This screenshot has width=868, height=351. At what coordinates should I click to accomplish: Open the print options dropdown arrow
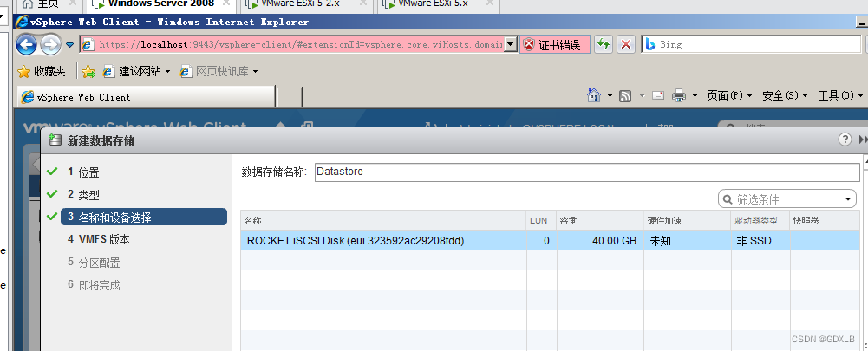695,96
